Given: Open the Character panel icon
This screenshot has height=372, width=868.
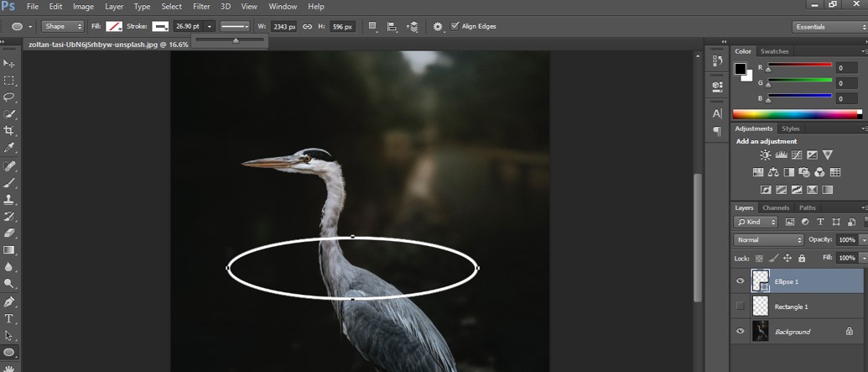Looking at the screenshot, I should [x=717, y=113].
